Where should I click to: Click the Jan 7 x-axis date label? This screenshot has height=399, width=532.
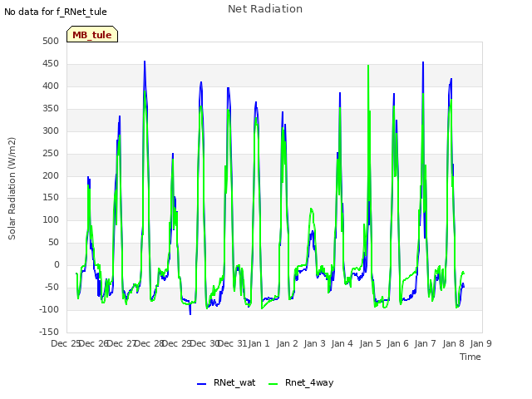[x=425, y=343]
